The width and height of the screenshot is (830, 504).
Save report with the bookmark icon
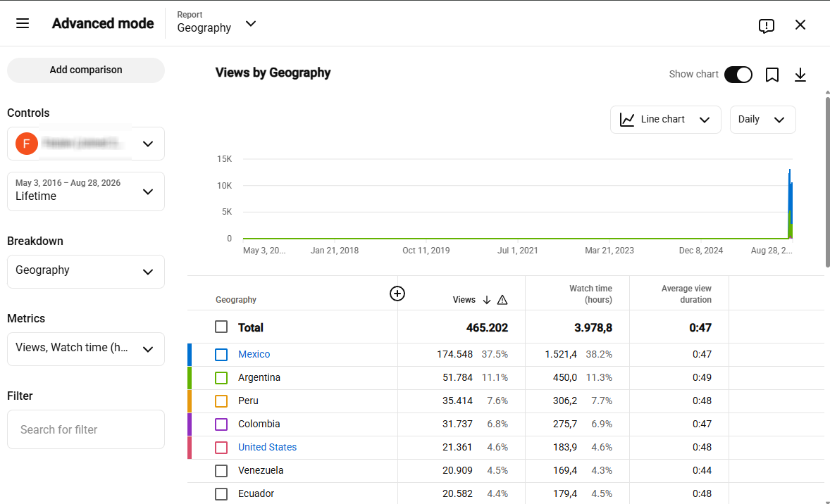pyautogui.click(x=772, y=75)
